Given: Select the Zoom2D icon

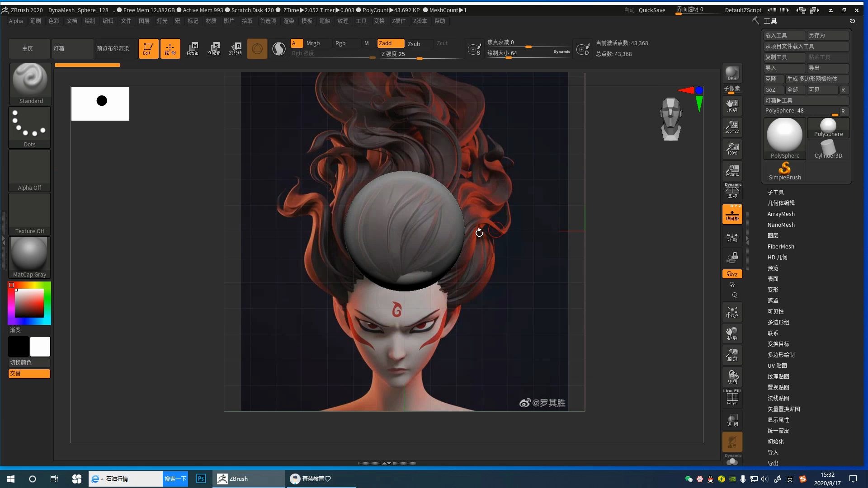Looking at the screenshot, I should [732, 127].
